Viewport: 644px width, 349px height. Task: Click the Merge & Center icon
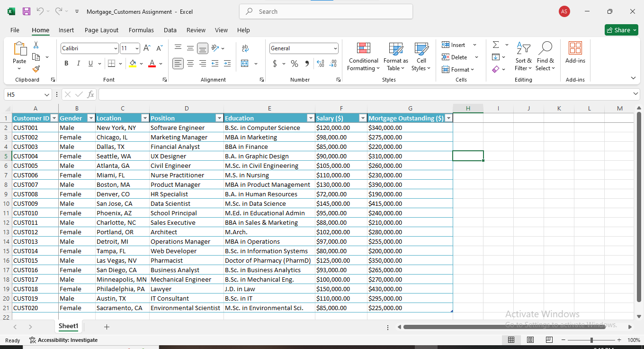[x=245, y=64]
